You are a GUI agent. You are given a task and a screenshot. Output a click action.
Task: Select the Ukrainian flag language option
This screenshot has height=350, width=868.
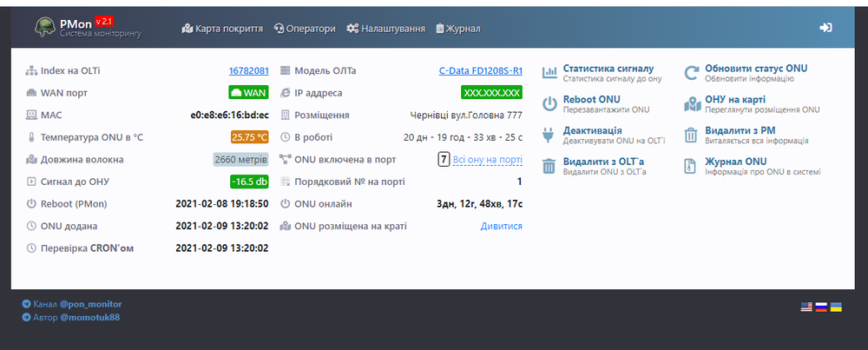(x=836, y=307)
